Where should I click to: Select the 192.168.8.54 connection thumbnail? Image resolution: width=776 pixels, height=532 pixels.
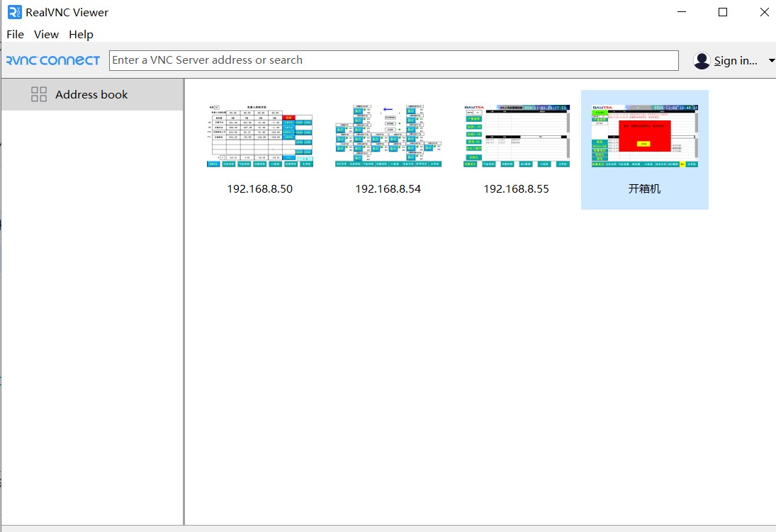pyautogui.click(x=388, y=136)
